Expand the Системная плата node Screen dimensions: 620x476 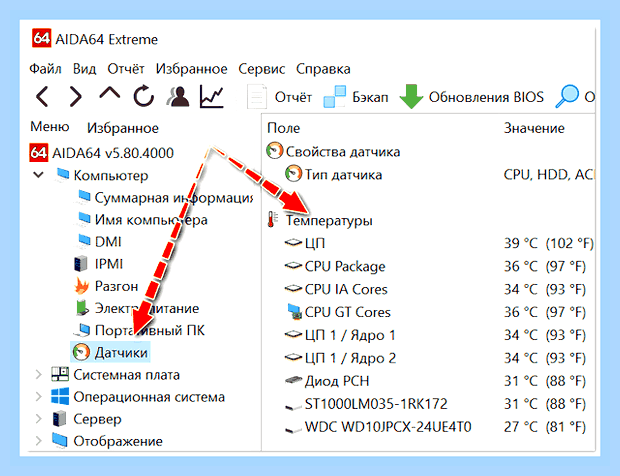(x=38, y=374)
